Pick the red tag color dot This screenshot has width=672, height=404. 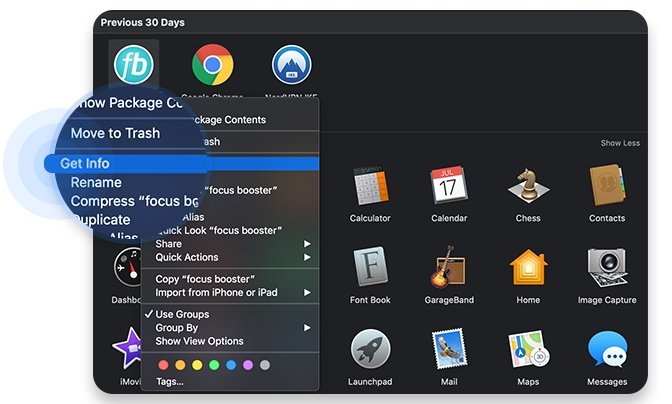click(163, 365)
